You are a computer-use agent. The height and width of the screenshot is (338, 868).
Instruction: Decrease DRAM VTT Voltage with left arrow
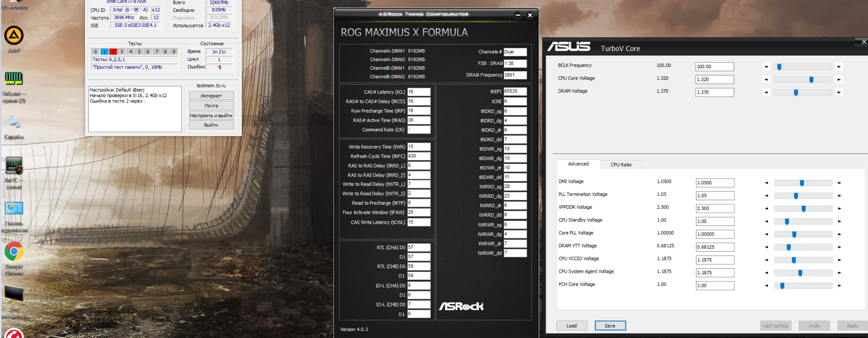coord(767,247)
